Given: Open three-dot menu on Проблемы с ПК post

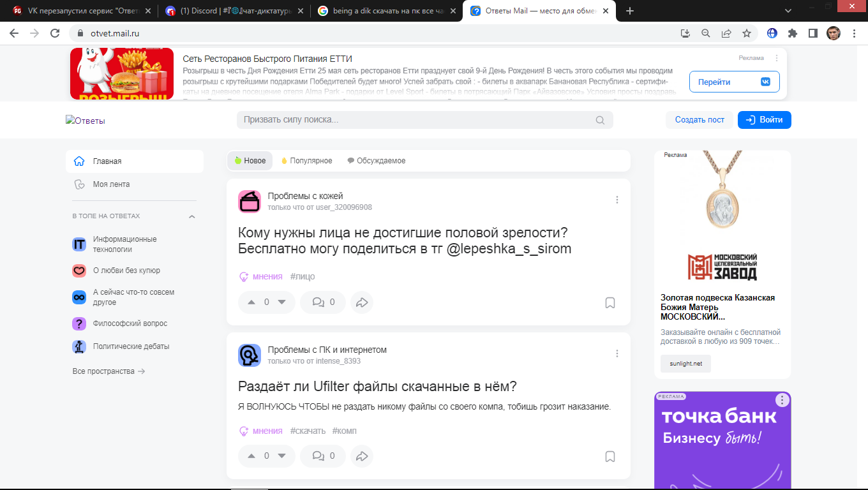Looking at the screenshot, I should point(617,353).
